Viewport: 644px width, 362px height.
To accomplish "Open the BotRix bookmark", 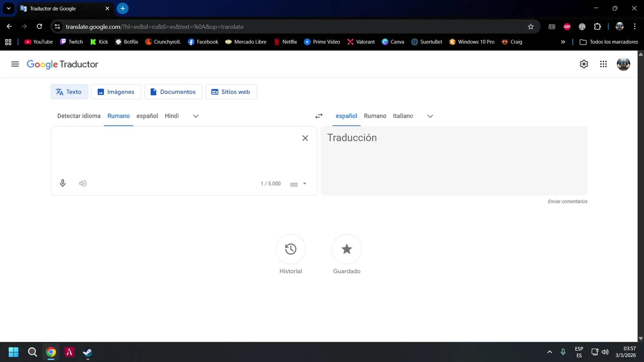I will point(127,42).
